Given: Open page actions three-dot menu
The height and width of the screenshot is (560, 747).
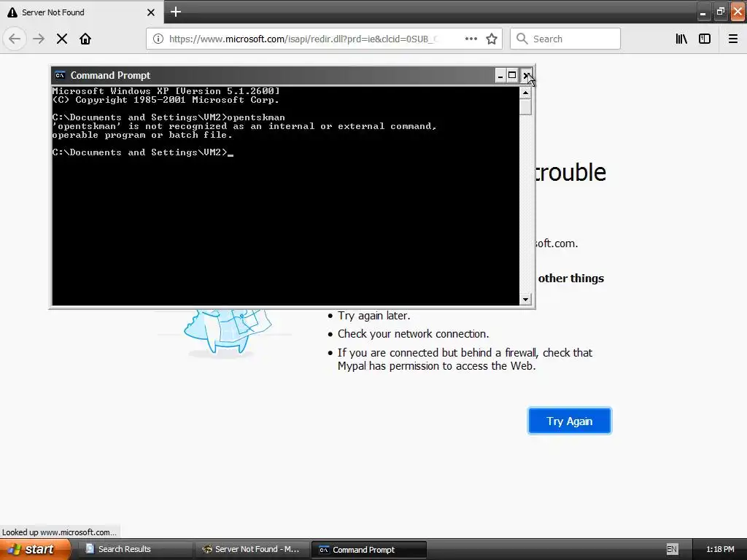Looking at the screenshot, I should tap(471, 39).
